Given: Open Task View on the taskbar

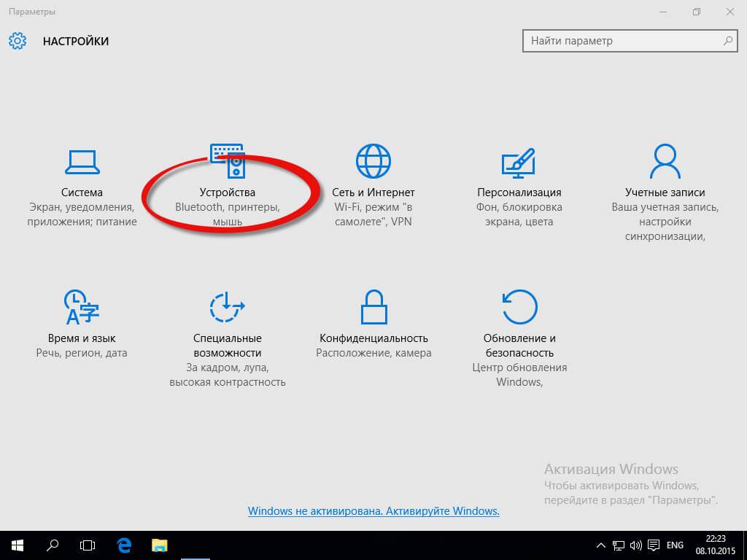Looking at the screenshot, I should pyautogui.click(x=88, y=545).
